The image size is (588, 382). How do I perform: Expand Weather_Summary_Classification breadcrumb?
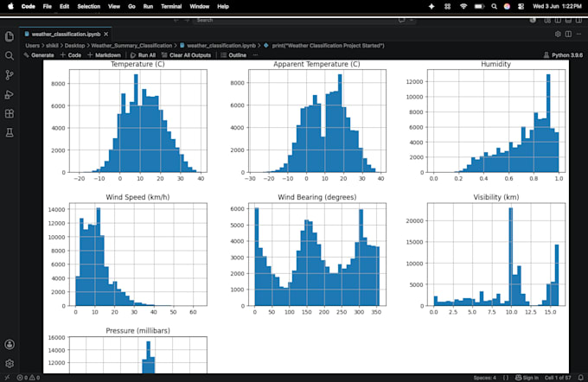click(x=131, y=45)
